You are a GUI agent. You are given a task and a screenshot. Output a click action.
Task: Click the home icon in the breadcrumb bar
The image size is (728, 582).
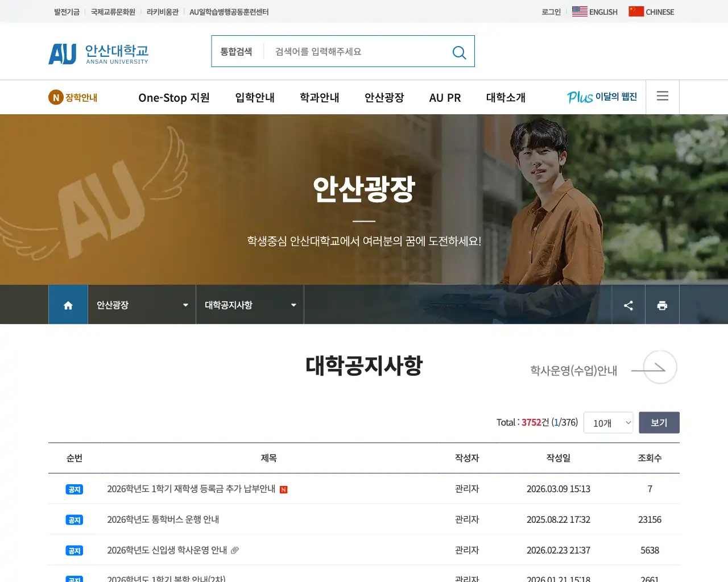click(68, 305)
